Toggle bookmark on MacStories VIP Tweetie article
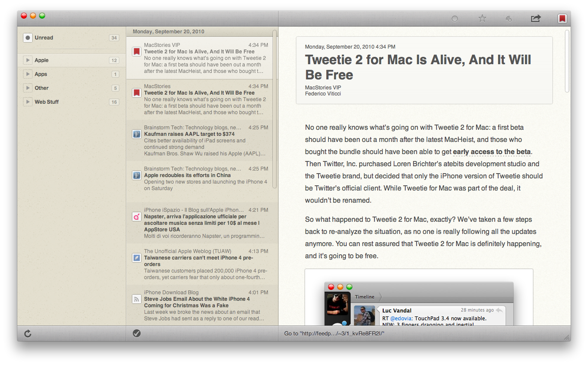The image size is (588, 365). 137,52
